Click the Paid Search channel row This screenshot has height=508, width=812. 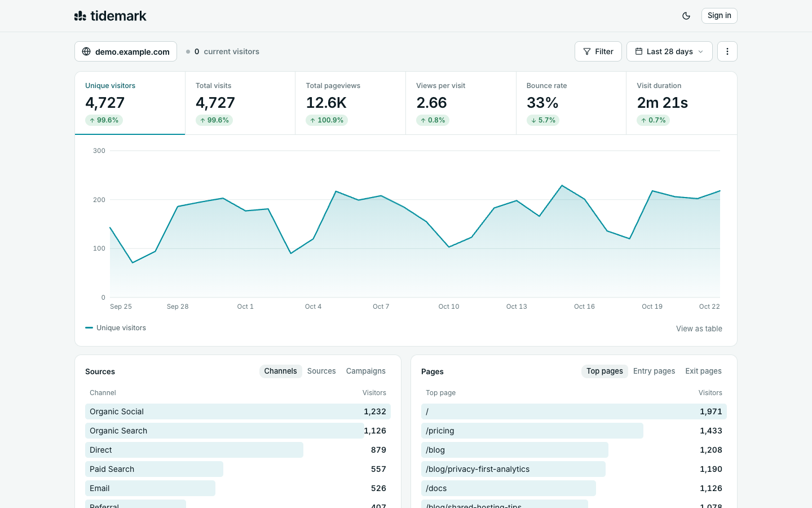click(x=238, y=469)
